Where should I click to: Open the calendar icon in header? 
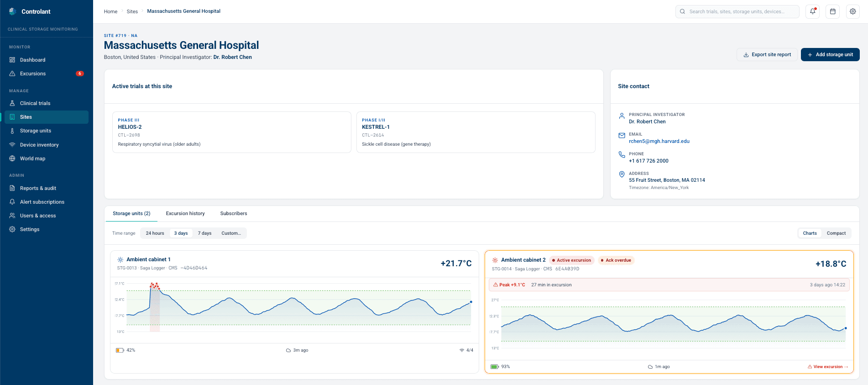click(x=832, y=11)
